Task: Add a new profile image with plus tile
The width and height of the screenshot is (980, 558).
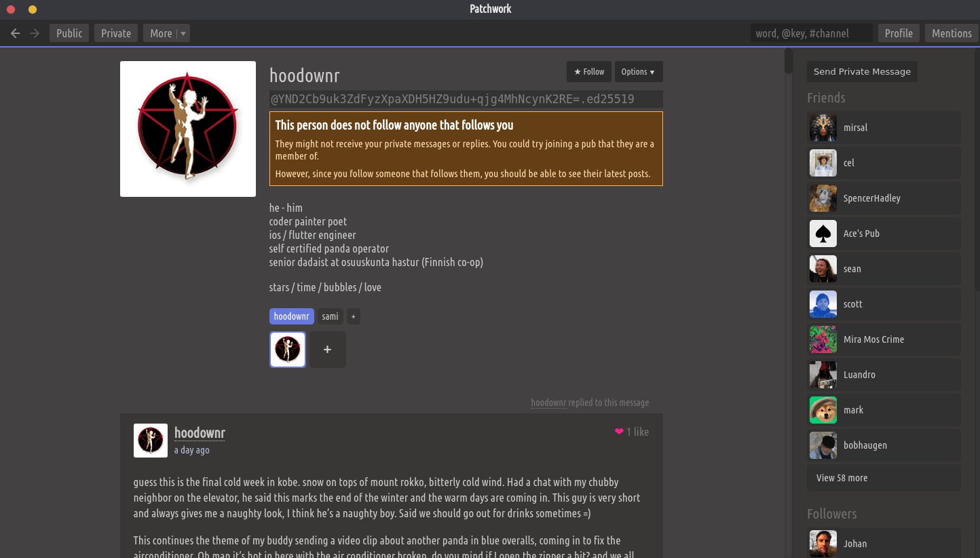Action: pyautogui.click(x=327, y=350)
